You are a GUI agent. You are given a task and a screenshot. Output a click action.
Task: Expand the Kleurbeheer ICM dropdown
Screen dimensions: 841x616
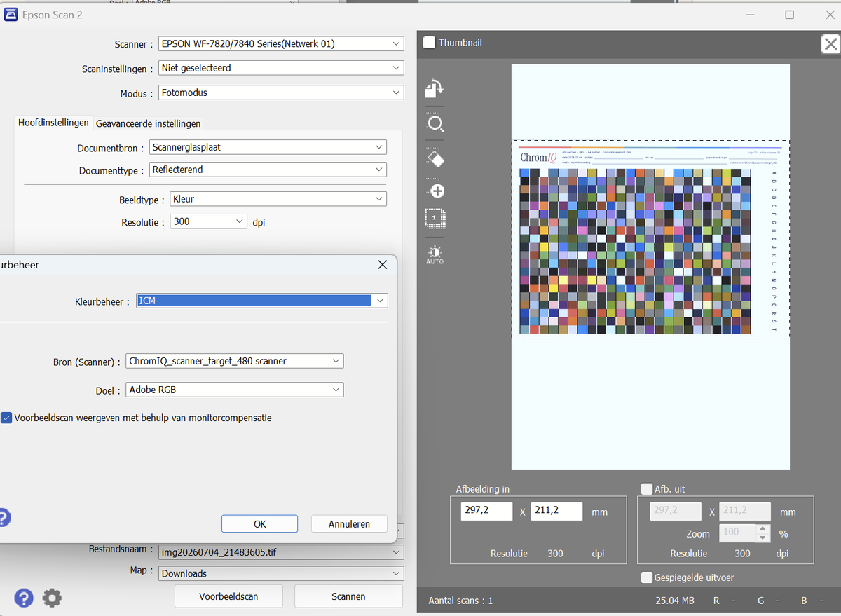point(262,301)
